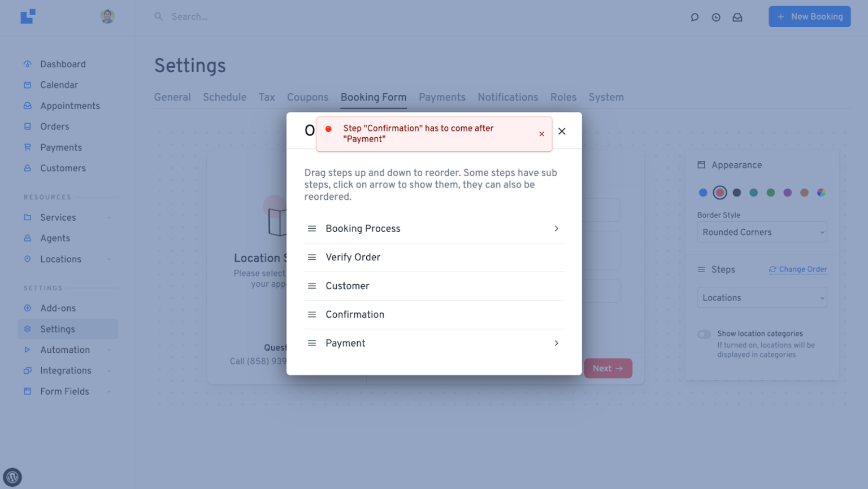Switch to the Payments settings tab
The height and width of the screenshot is (489, 868).
click(x=442, y=97)
